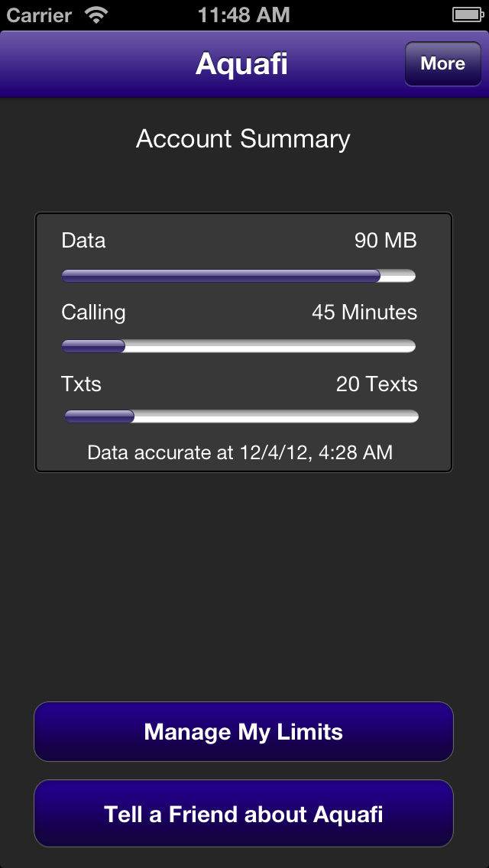Tap the Calling label
The image size is (489, 868).
tap(93, 313)
